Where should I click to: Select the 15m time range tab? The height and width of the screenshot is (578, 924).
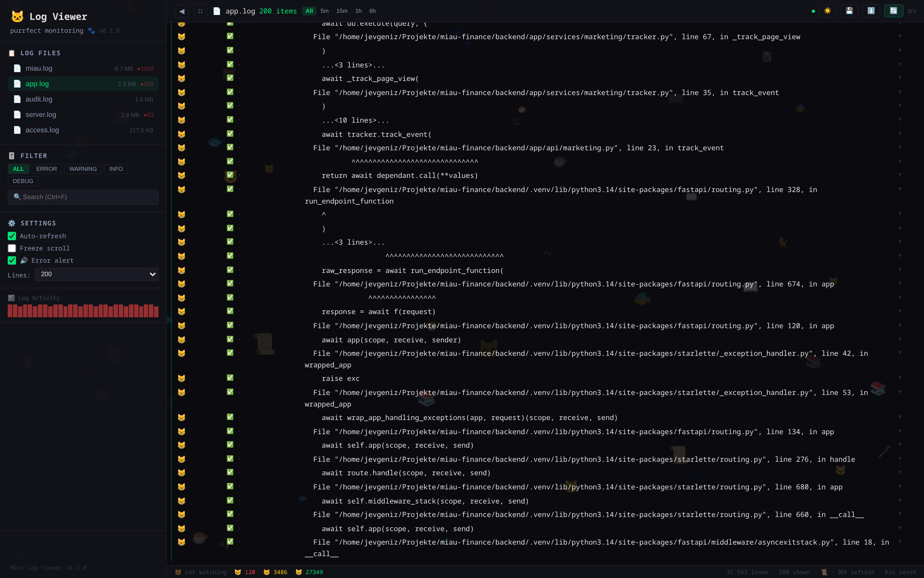(x=342, y=11)
